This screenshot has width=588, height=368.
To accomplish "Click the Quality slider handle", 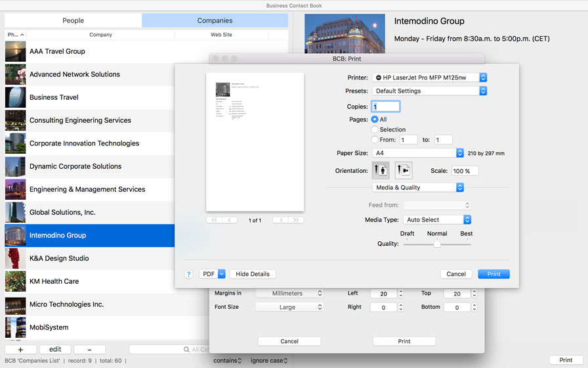I will pyautogui.click(x=437, y=244).
